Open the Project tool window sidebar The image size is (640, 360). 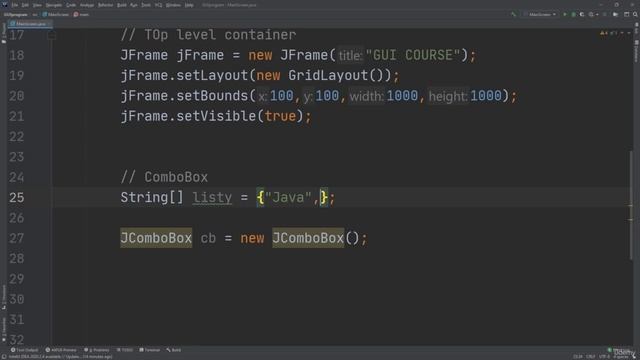4,33
